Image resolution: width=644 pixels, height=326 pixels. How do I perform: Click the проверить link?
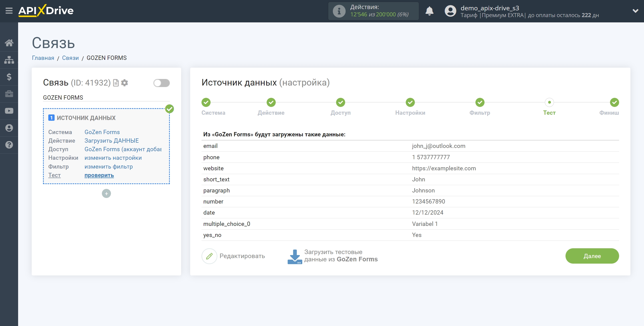click(x=99, y=175)
